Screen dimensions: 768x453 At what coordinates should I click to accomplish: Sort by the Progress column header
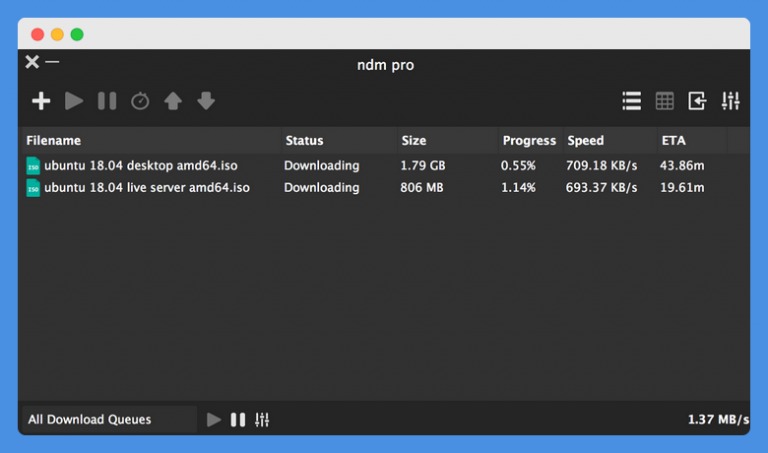click(x=528, y=141)
